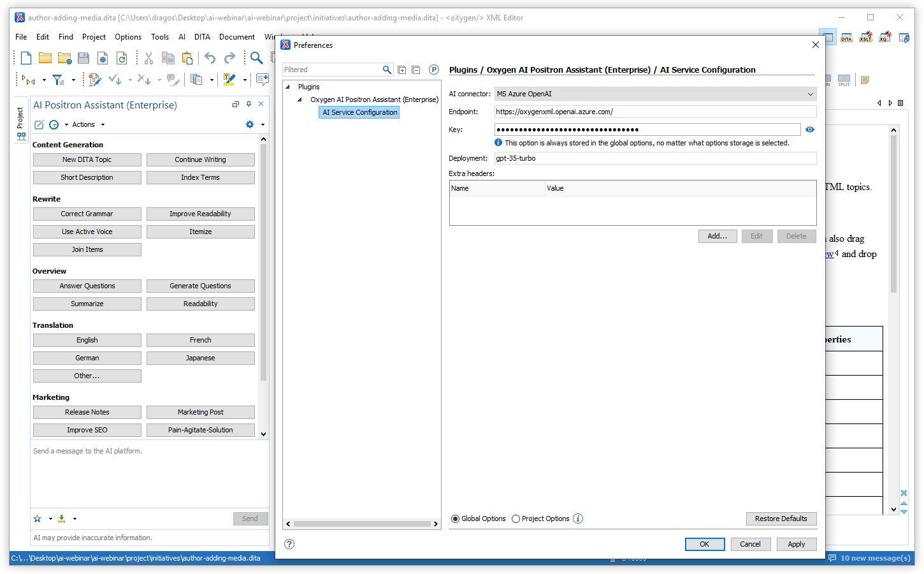Click the Open URL folder-globe icon
Image resolution: width=924 pixels, height=574 pixels.
[64, 58]
